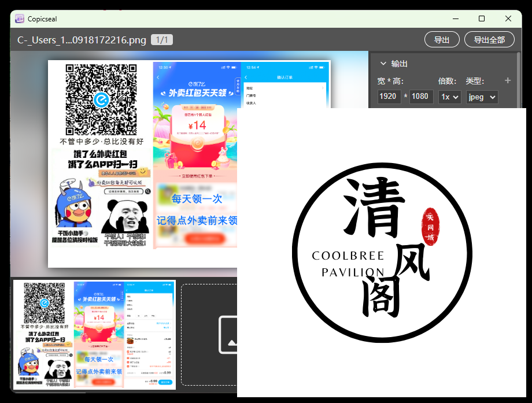The height and width of the screenshot is (403, 532).
Task: Open the 倍数 dropdown showing 1x
Action: click(449, 97)
